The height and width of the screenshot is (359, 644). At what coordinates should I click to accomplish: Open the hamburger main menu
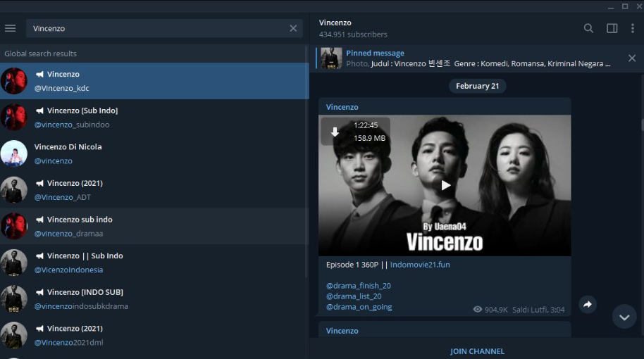pos(11,28)
